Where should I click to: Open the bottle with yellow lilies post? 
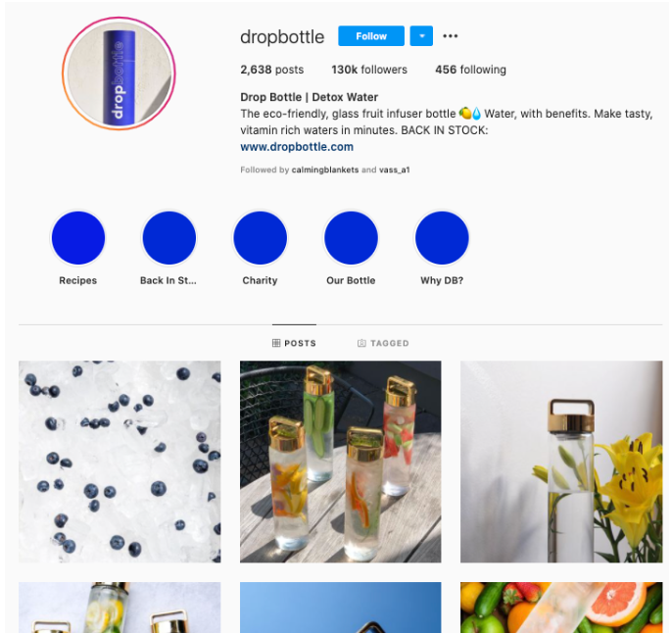pyautogui.click(x=561, y=462)
